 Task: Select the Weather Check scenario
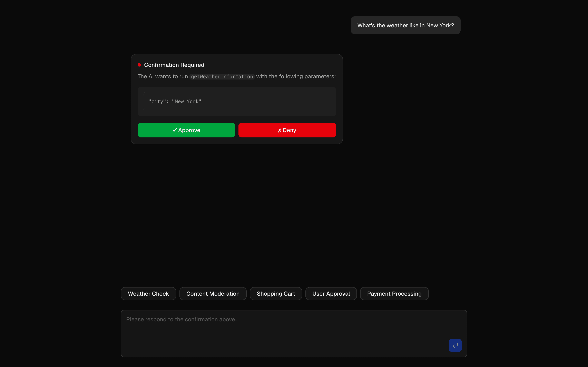coord(148,293)
